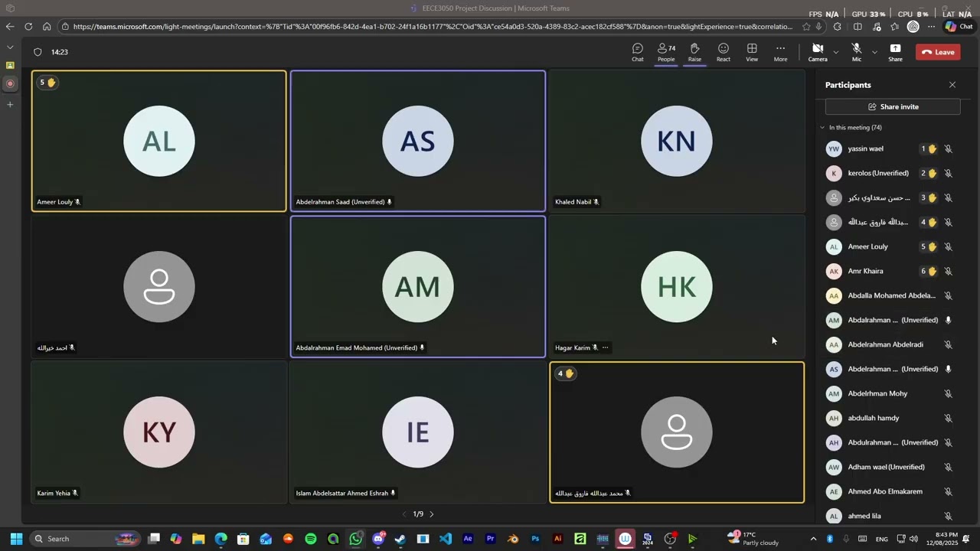Image resolution: width=980 pixels, height=551 pixels.
Task: Turn on the Camera
Action: click(818, 52)
